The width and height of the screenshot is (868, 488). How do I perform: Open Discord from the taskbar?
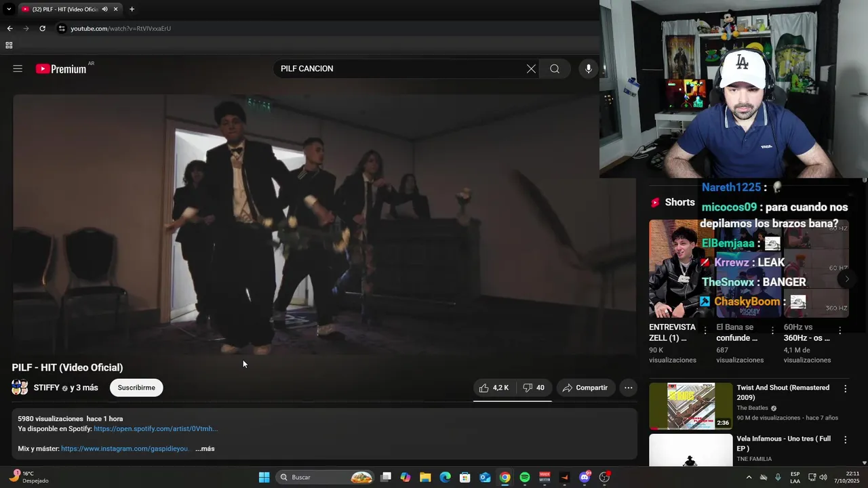[585, 477]
